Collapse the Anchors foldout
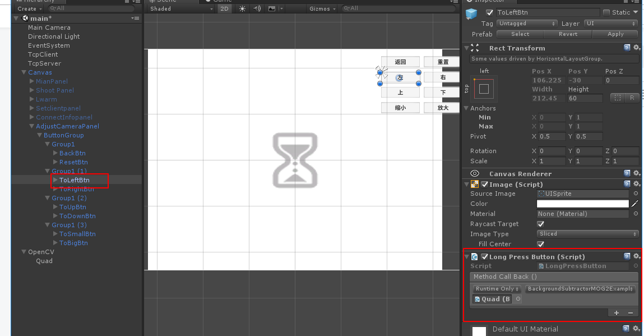644x336 pixels. click(466, 108)
